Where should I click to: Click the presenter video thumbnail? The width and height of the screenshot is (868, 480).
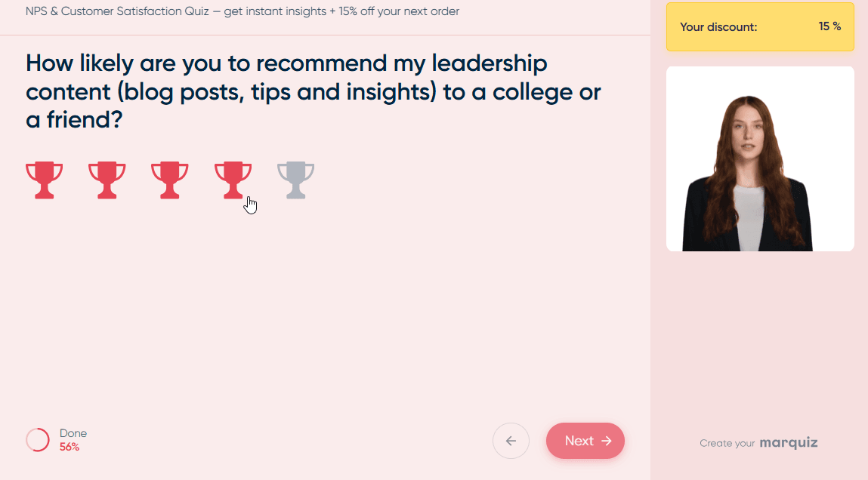pyautogui.click(x=760, y=158)
